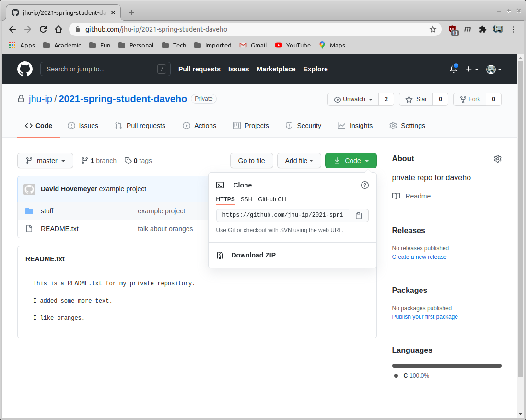Open README.txt via its file icon
The width and height of the screenshot is (526, 420).
pyautogui.click(x=29, y=229)
